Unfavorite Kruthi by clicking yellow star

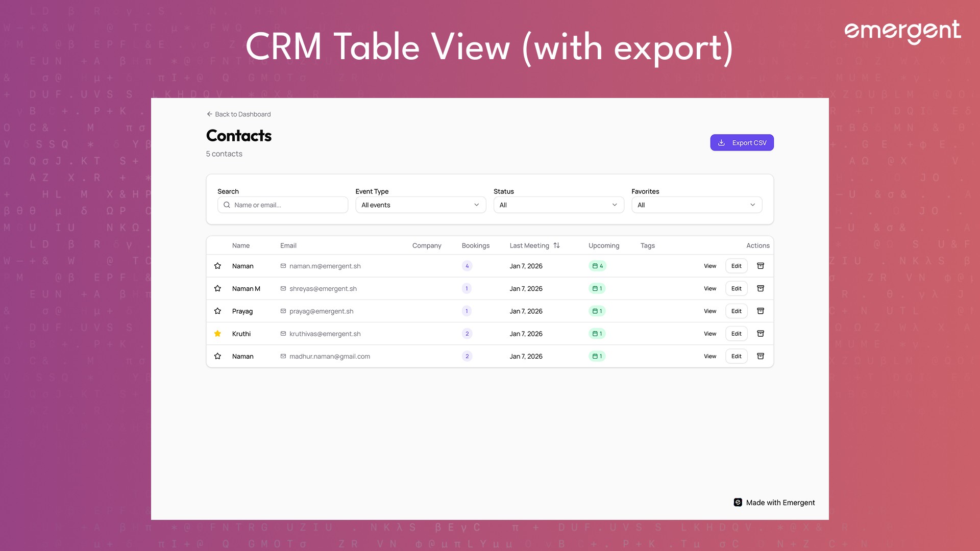[x=217, y=334]
